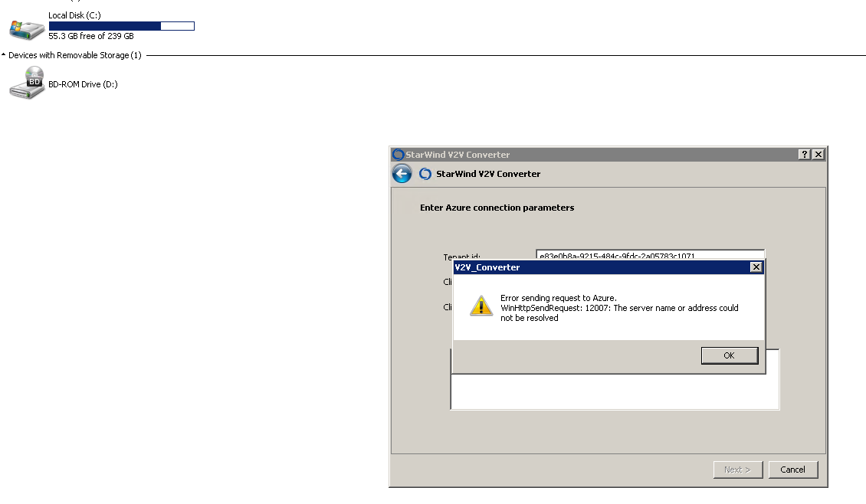This screenshot has width=866, height=504.
Task: Click the Tenant id input field
Action: (x=650, y=255)
